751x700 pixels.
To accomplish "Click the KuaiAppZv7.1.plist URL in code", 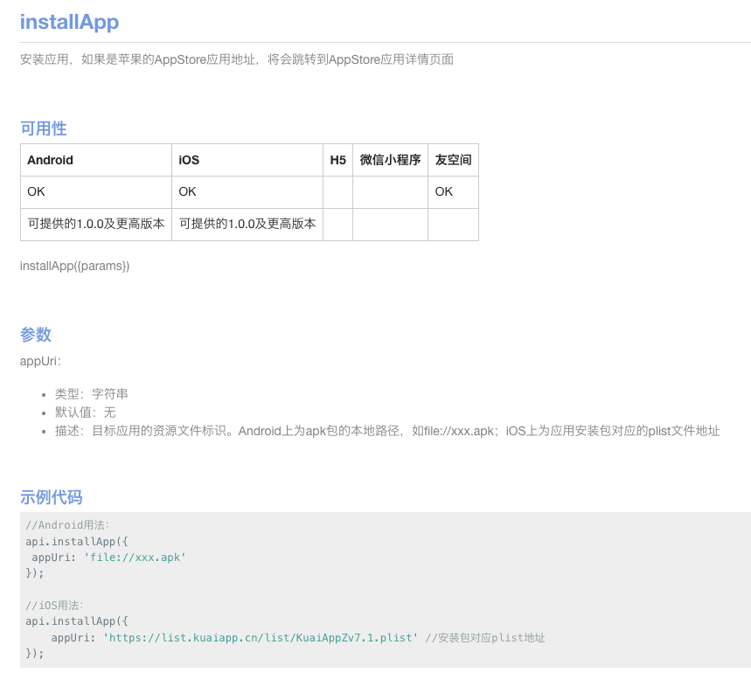I will [x=261, y=638].
